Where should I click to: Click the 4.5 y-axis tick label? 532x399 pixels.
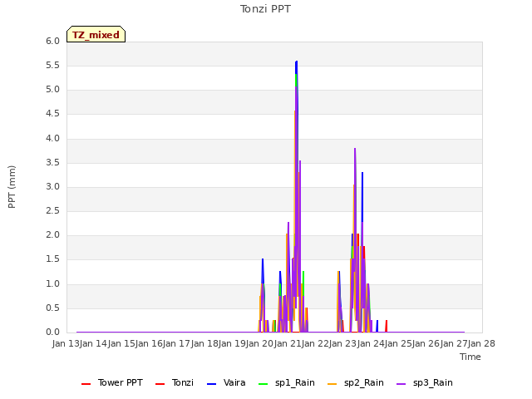coord(52,114)
